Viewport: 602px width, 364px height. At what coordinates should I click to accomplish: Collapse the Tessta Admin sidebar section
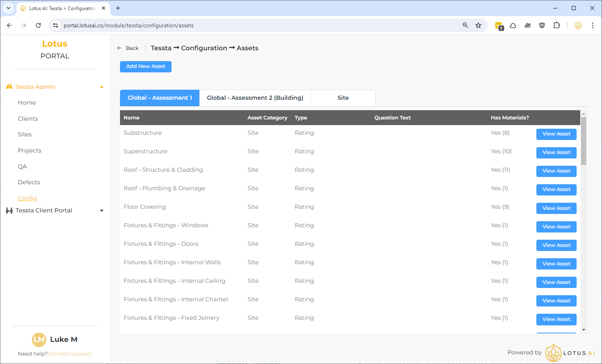(101, 87)
